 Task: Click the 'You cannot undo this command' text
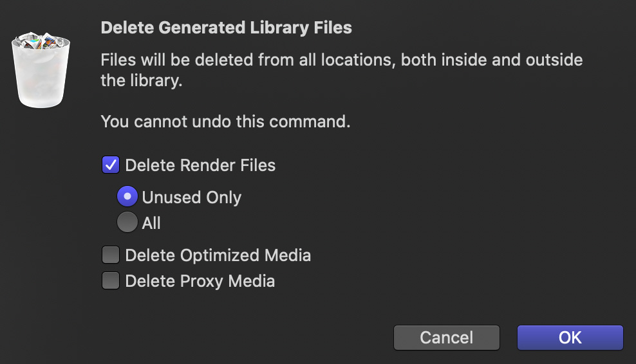pyautogui.click(x=225, y=122)
